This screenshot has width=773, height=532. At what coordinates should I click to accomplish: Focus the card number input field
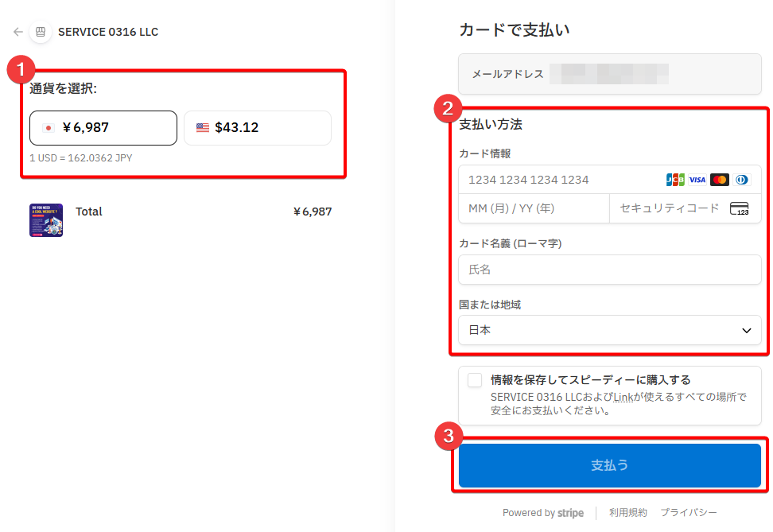[x=557, y=180]
